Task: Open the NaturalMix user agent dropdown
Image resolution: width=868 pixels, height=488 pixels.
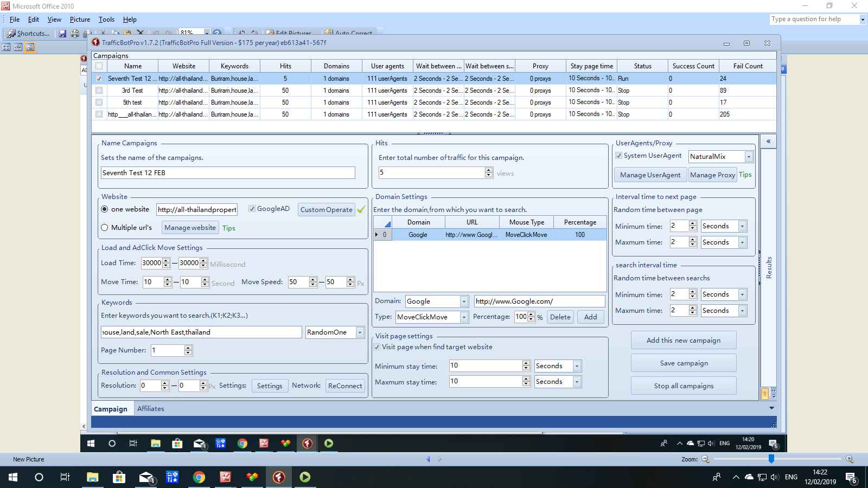Action: coord(749,157)
